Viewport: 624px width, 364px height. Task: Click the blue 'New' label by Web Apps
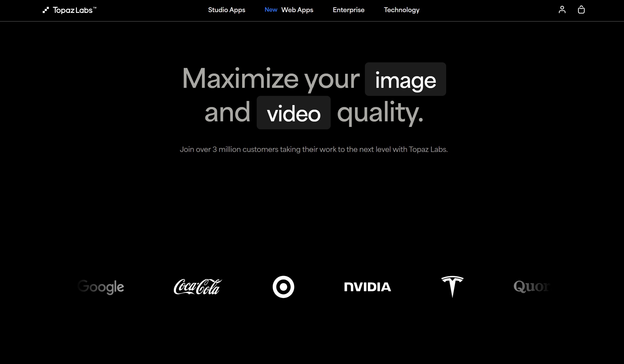point(271,10)
